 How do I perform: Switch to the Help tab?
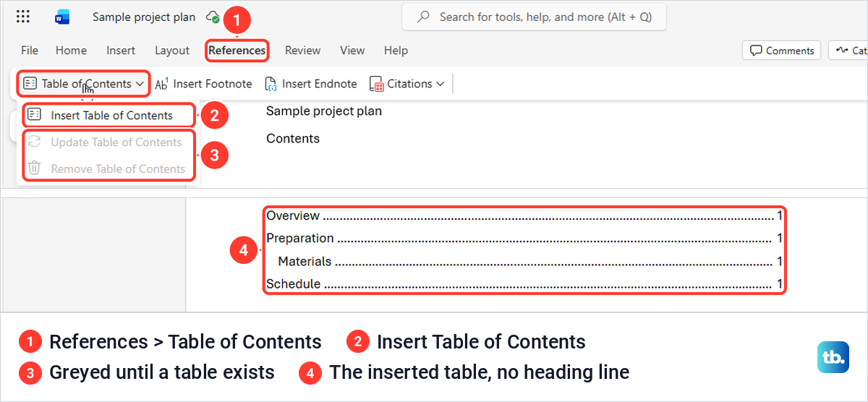(x=396, y=51)
